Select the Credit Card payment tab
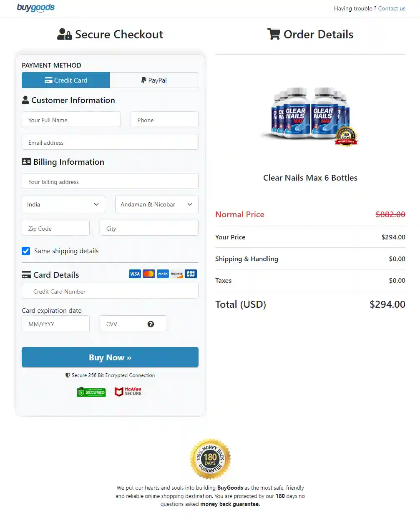Image resolution: width=420 pixels, height=518 pixels. pyautogui.click(x=66, y=80)
